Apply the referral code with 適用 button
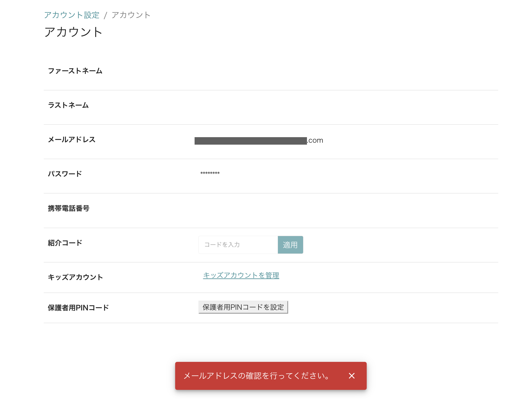532x399 pixels. (x=290, y=245)
